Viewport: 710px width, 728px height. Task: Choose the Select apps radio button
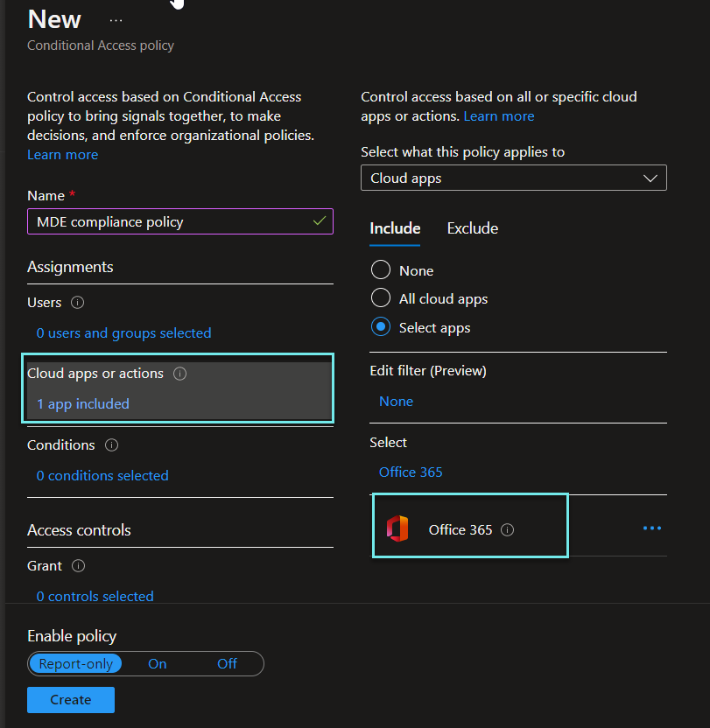(381, 327)
